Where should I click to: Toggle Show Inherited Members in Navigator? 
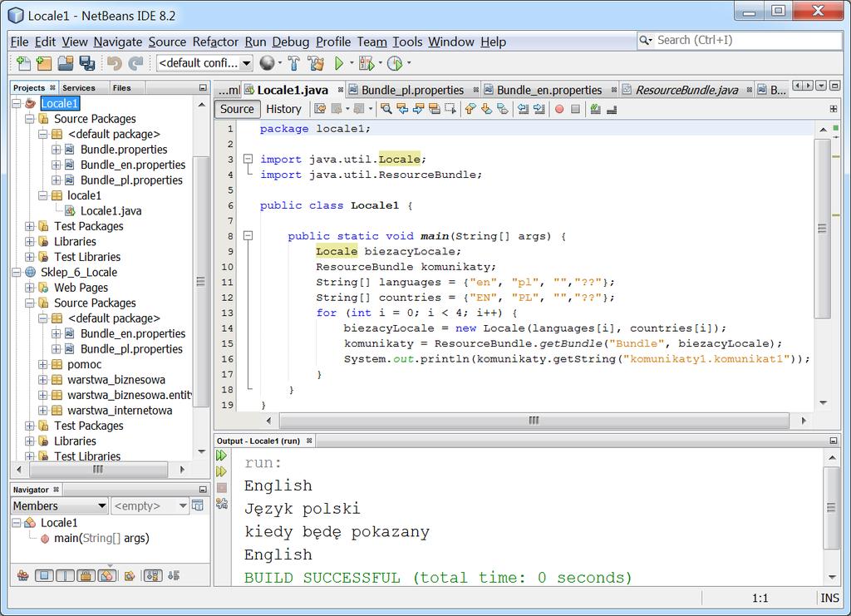[22, 575]
